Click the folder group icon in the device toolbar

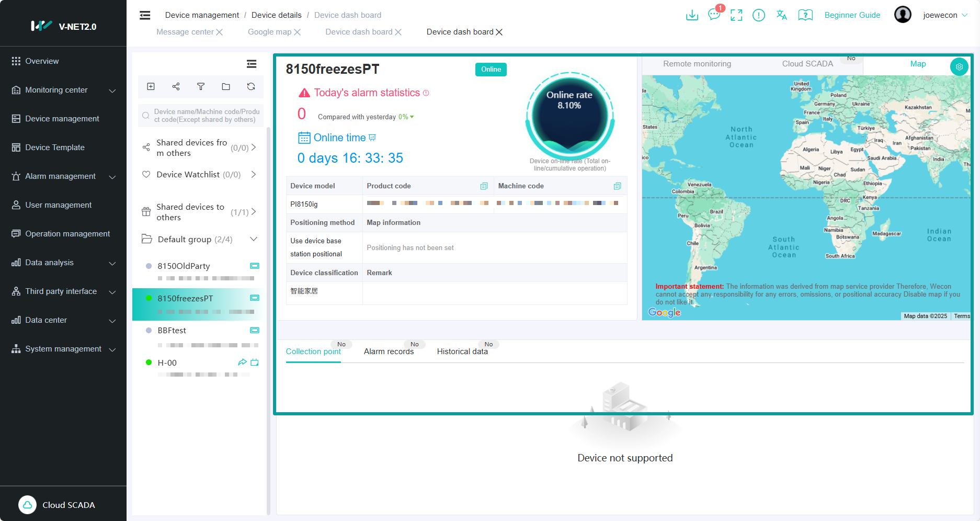tap(226, 86)
